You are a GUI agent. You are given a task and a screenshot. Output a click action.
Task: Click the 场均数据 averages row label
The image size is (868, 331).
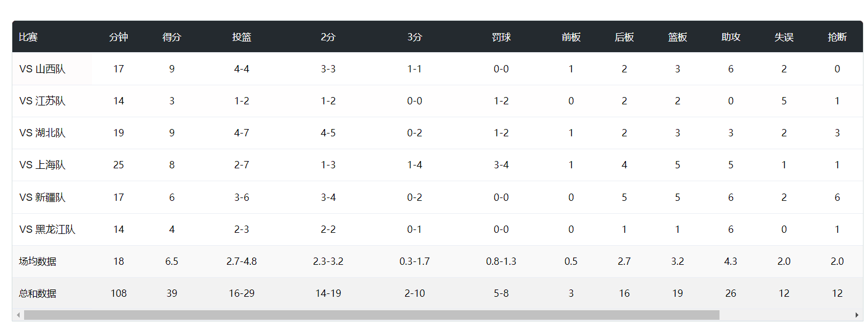click(38, 261)
